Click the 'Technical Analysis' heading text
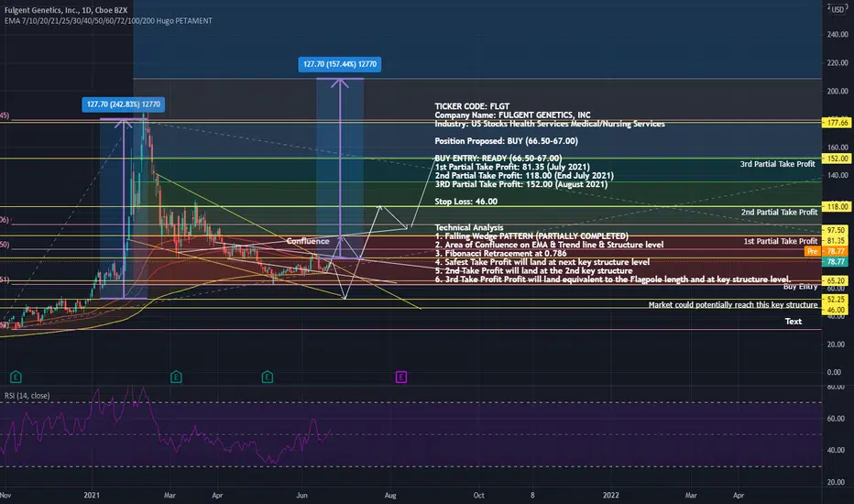Image resolution: width=854 pixels, height=504 pixels. [x=469, y=227]
